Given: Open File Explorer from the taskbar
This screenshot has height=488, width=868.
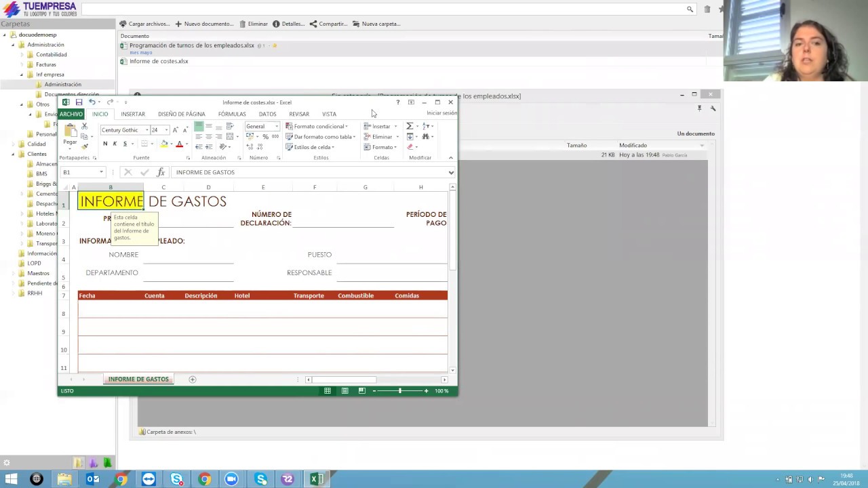Looking at the screenshot, I should (64, 479).
